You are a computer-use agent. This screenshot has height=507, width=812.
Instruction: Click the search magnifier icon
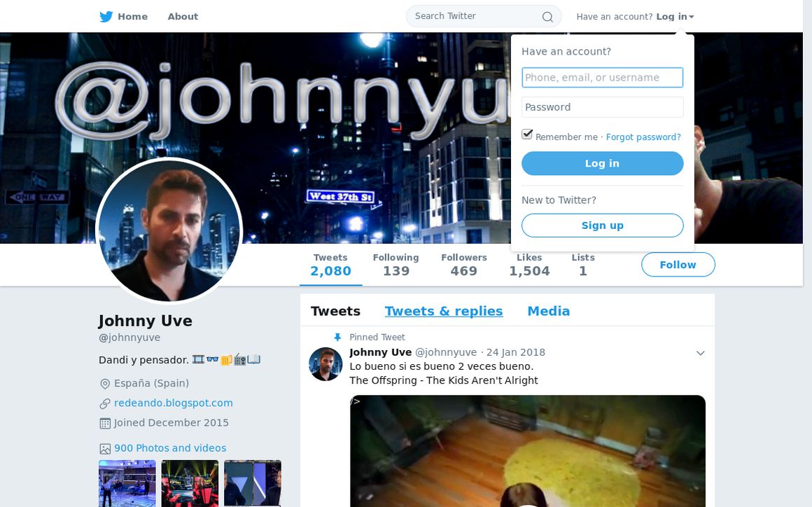tap(547, 17)
